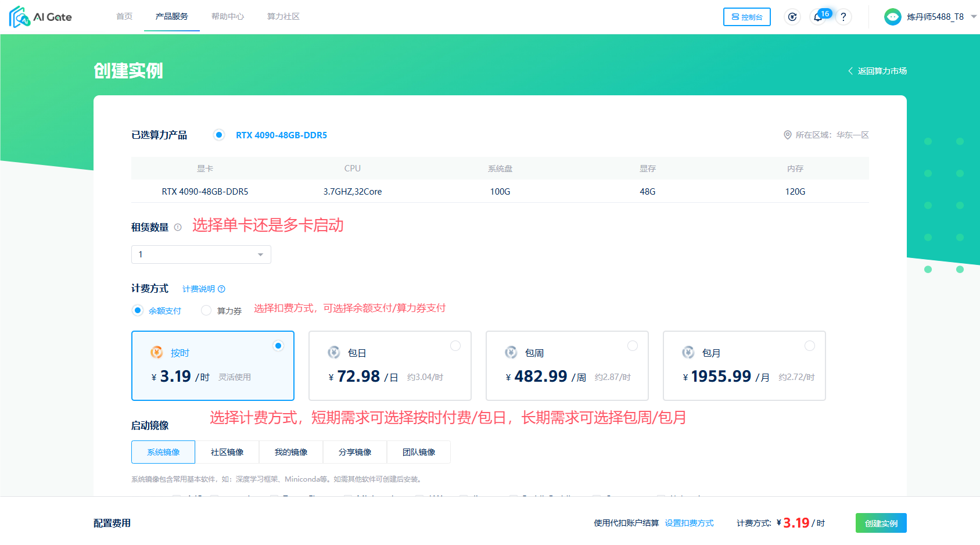Open the 产品服务 navigation tab
The height and width of the screenshot is (545, 980).
[x=172, y=16]
